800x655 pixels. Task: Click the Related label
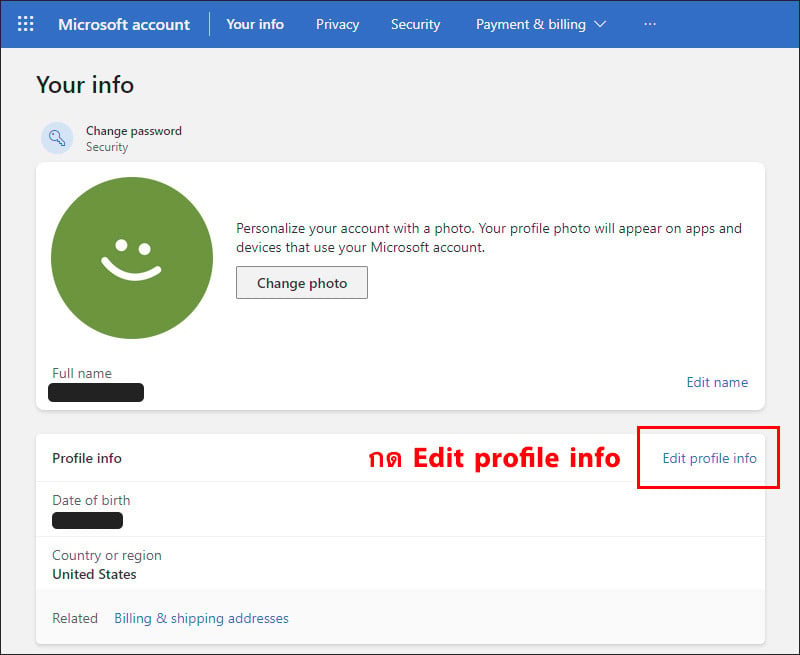[75, 618]
